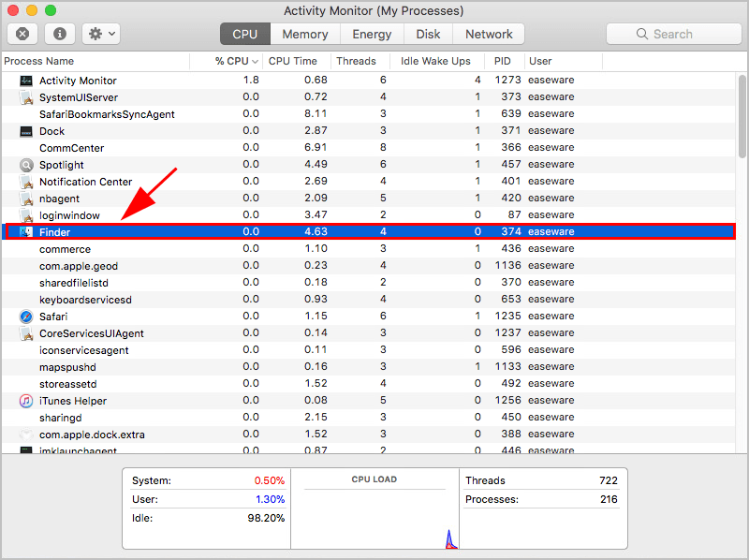The height and width of the screenshot is (560, 749).
Task: Click the Safari compass process icon
Action: 26,317
